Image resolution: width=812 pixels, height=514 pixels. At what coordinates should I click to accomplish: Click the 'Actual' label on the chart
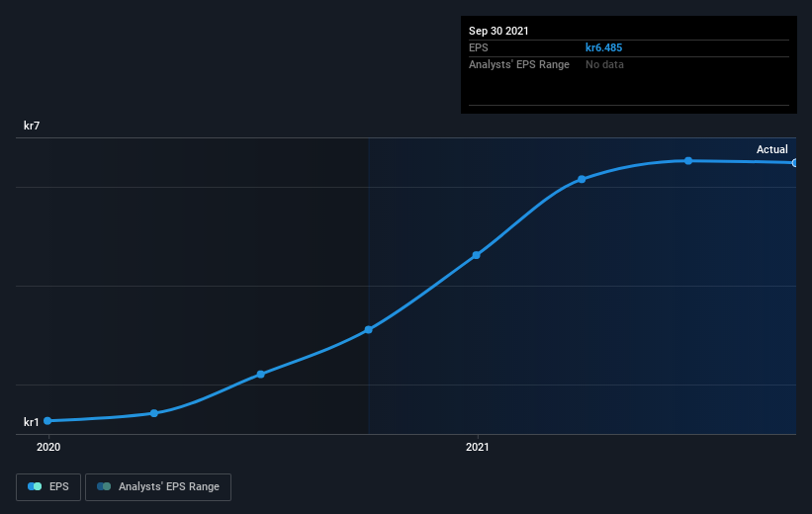coord(772,149)
